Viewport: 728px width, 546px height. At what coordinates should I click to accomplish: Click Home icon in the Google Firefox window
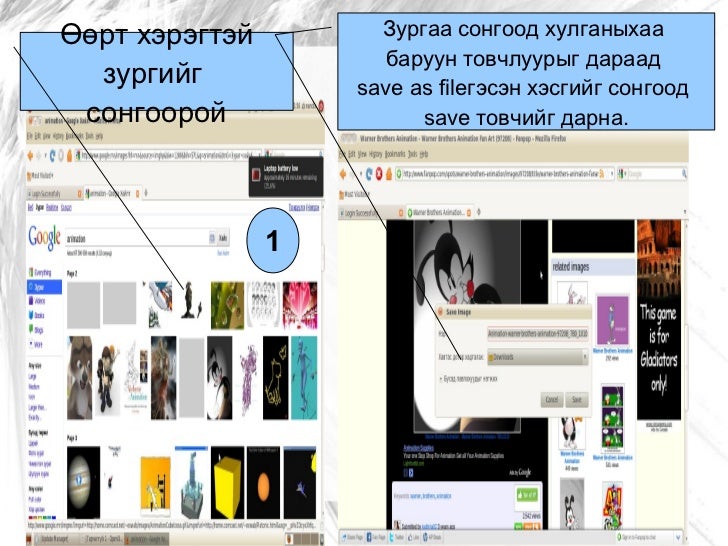pyautogui.click(x=70, y=156)
